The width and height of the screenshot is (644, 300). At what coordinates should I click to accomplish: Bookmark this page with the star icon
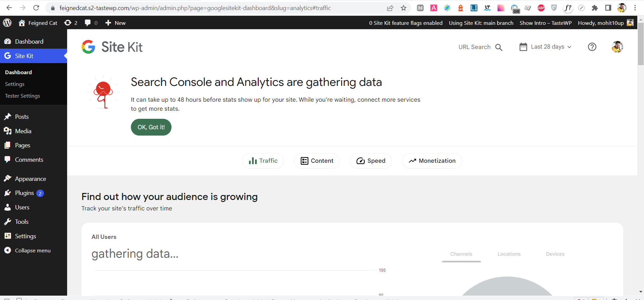(x=403, y=8)
